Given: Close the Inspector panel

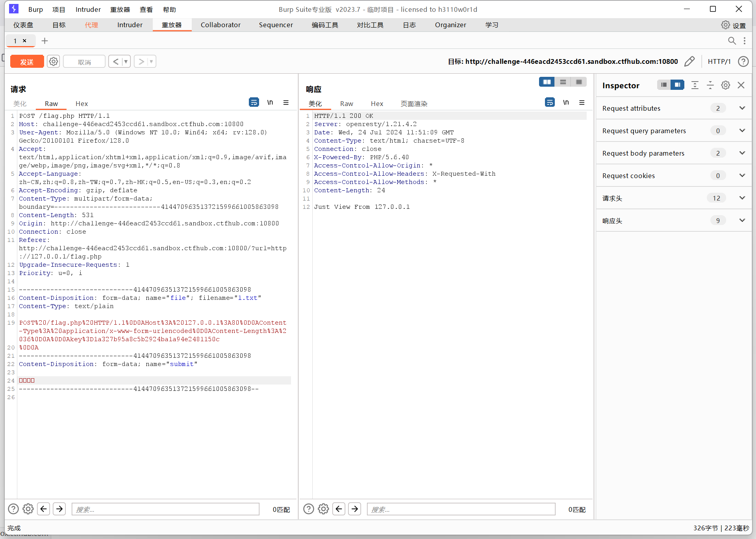Looking at the screenshot, I should click(x=741, y=85).
